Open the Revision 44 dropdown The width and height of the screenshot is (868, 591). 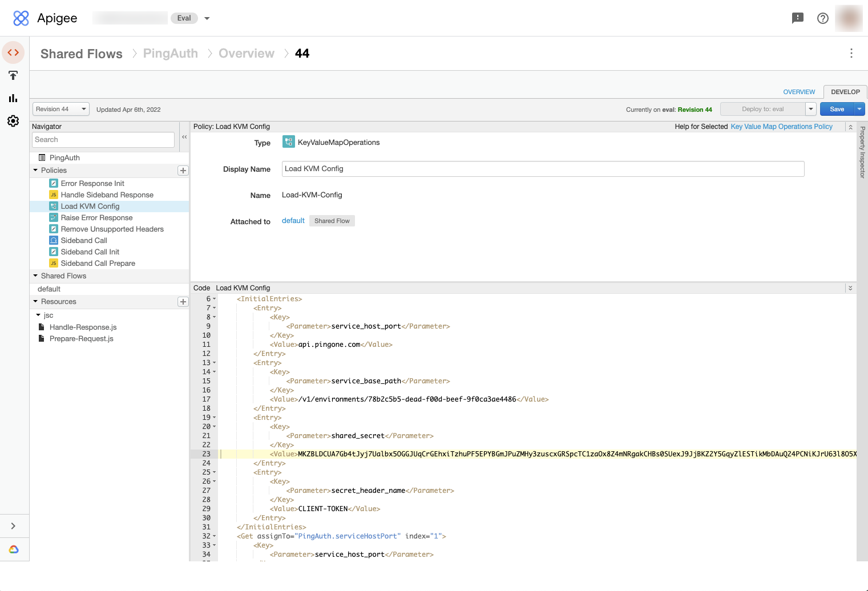pyautogui.click(x=60, y=109)
